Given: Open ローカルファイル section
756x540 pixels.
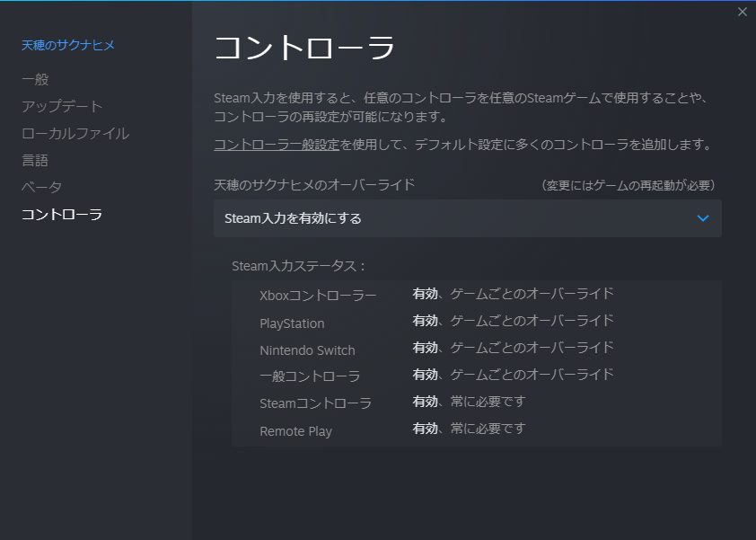Looking at the screenshot, I should (x=75, y=133).
